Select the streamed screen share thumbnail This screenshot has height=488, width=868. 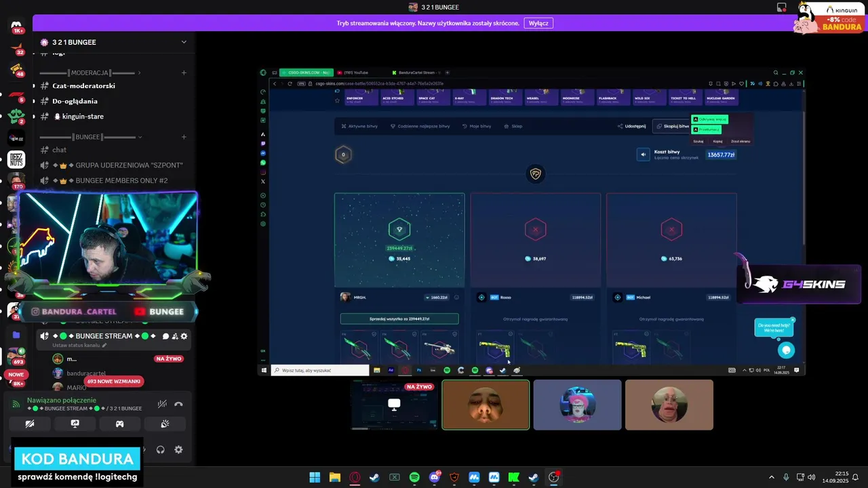pos(393,405)
